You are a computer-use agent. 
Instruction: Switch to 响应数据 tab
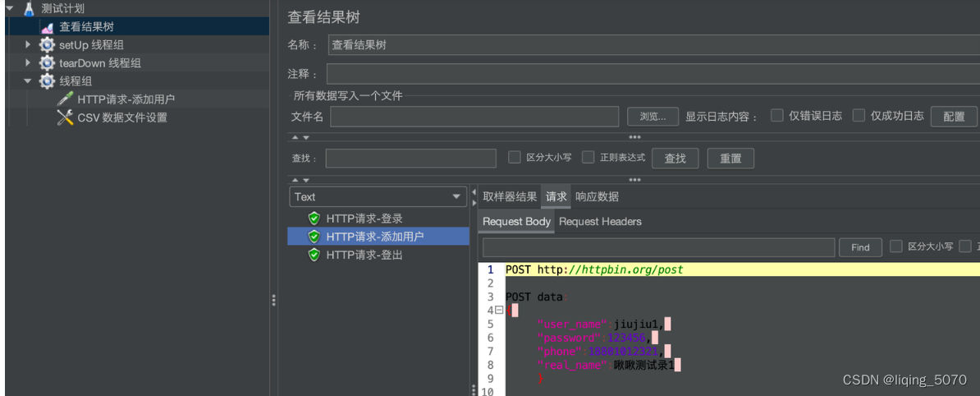(x=597, y=196)
